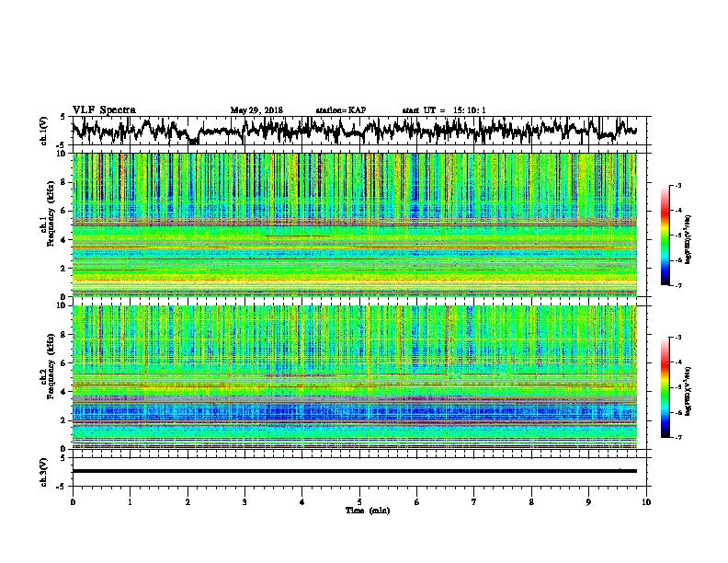The image size is (728, 563).
Task: Click time axis tick label "0"
Action: 73,502
